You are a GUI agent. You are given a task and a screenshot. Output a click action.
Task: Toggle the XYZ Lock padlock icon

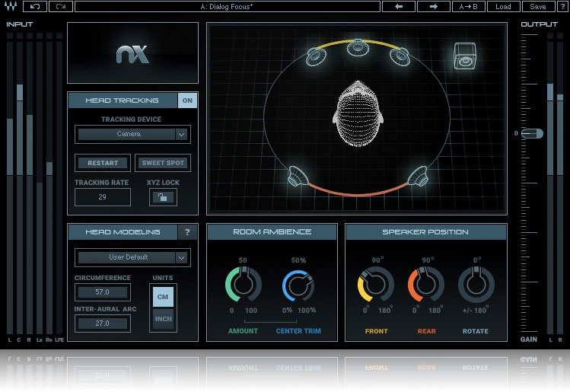(162, 197)
